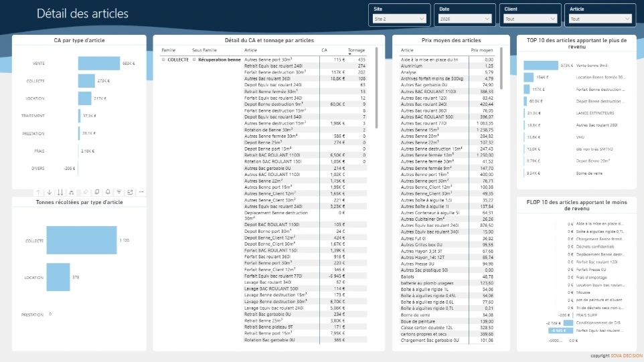
Task: Click the sort arrow under Tonnage header
Action: 350,54
